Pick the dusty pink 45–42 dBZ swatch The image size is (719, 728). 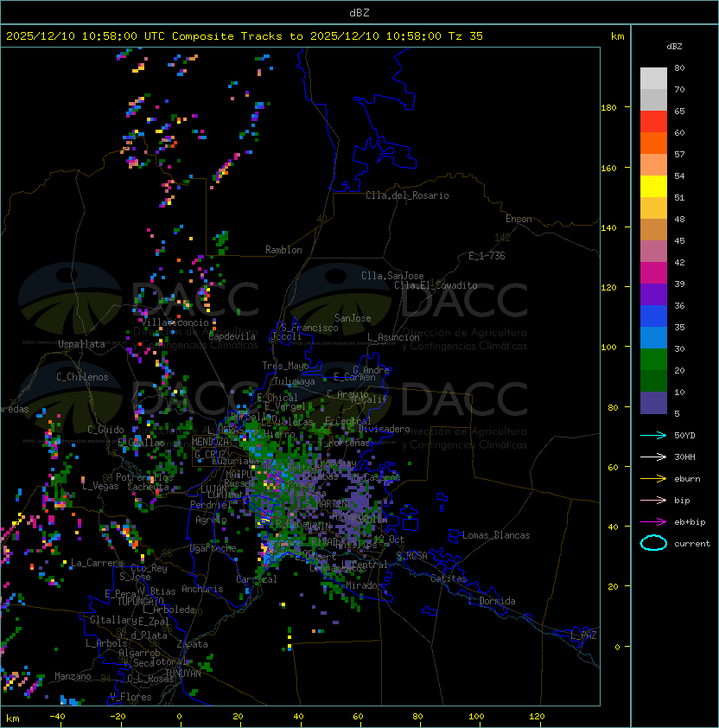pyautogui.click(x=653, y=252)
